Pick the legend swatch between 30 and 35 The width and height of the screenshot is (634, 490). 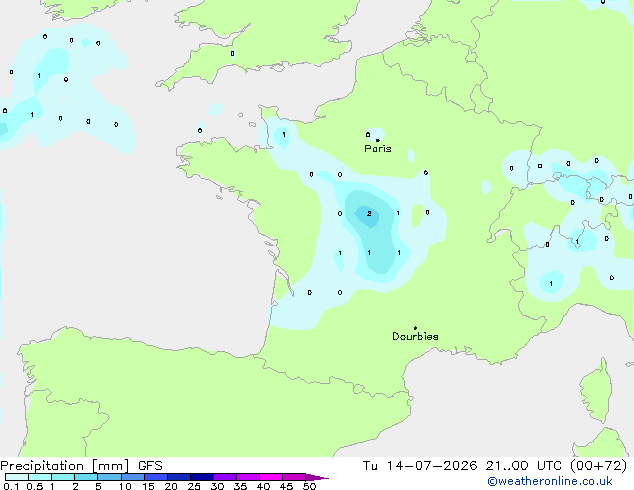coord(225,477)
